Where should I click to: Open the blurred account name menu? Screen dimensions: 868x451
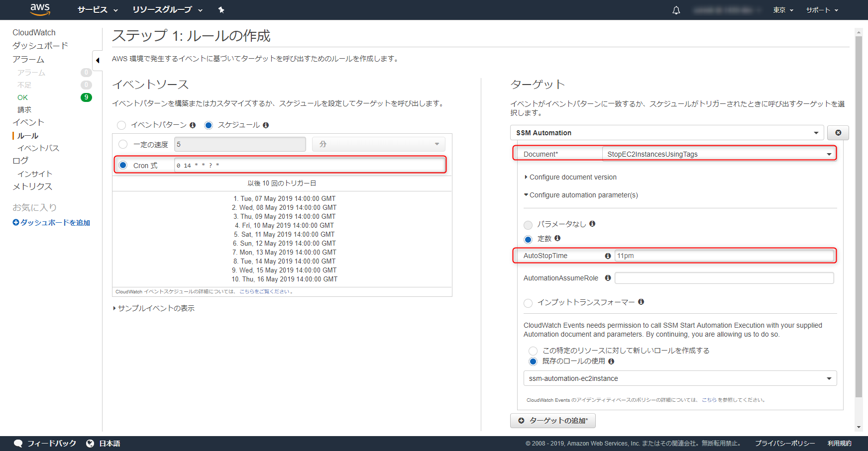click(x=728, y=10)
